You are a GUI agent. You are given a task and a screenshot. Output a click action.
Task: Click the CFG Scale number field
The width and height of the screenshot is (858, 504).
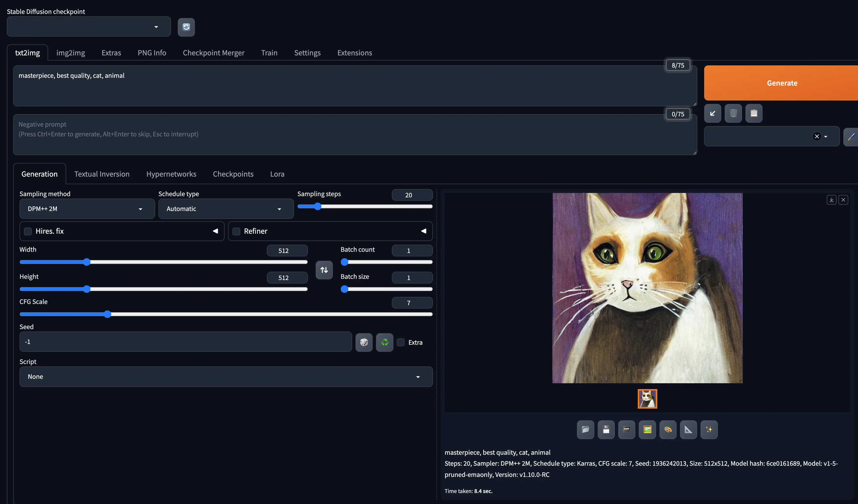[x=412, y=303]
